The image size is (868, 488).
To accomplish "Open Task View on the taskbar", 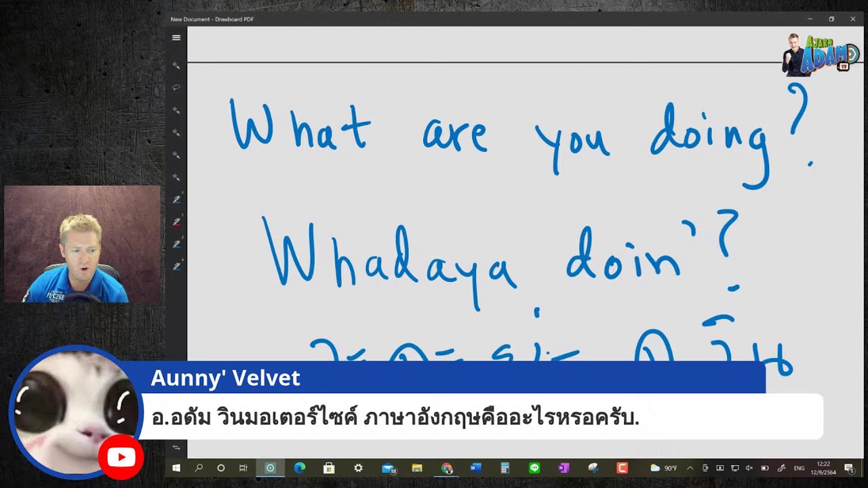I will point(243,468).
